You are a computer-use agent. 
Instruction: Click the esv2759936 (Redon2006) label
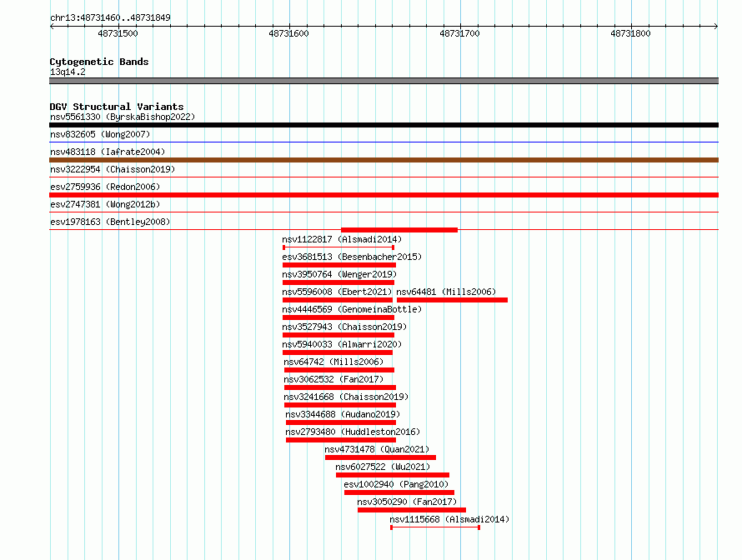tap(105, 187)
